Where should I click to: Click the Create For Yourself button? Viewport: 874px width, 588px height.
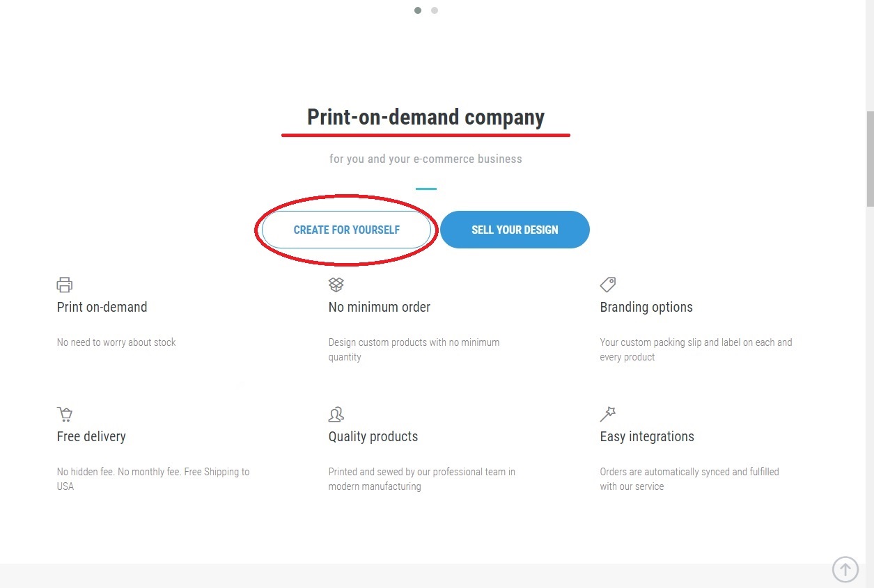pyautogui.click(x=347, y=230)
